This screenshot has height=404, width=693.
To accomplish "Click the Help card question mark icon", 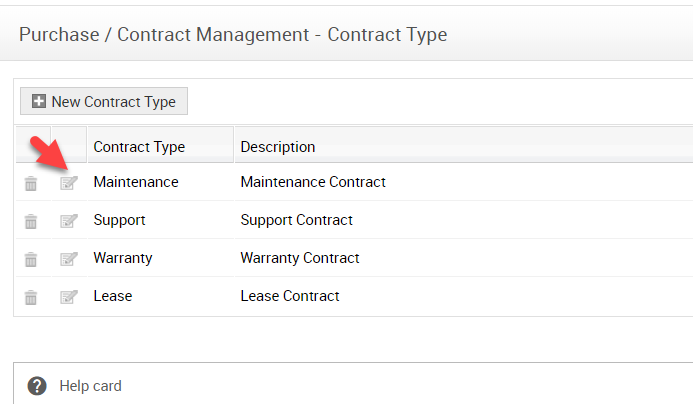I will (x=38, y=386).
